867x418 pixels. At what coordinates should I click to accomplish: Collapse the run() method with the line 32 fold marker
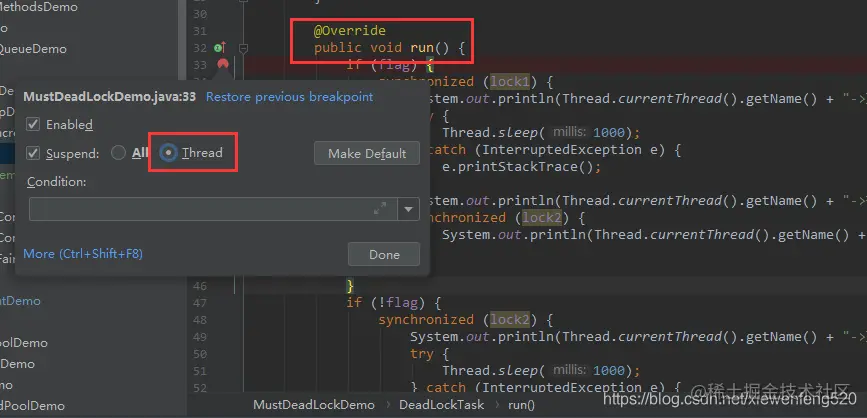click(243, 48)
